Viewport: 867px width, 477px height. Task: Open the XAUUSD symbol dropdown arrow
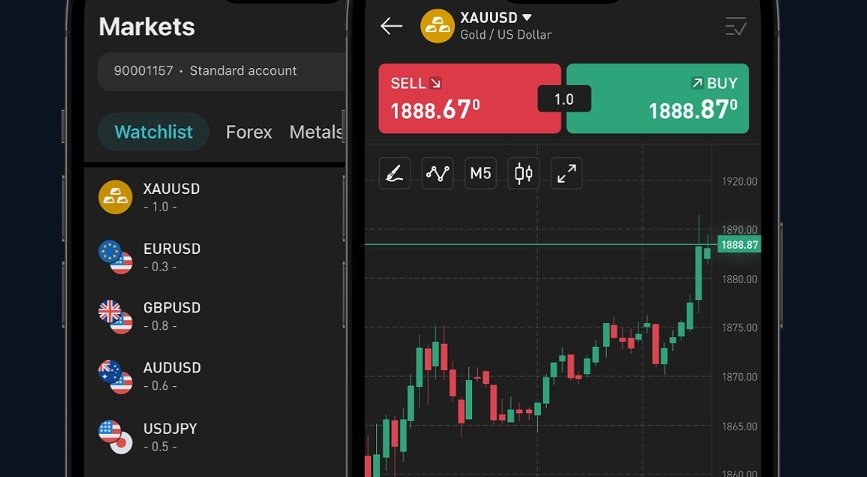(x=527, y=17)
